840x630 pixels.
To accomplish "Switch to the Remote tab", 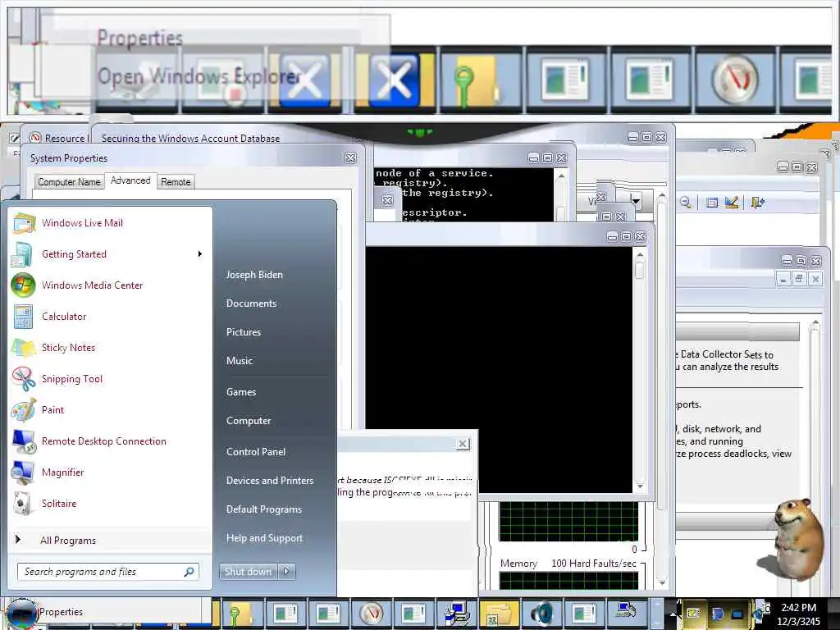I will pos(176,182).
